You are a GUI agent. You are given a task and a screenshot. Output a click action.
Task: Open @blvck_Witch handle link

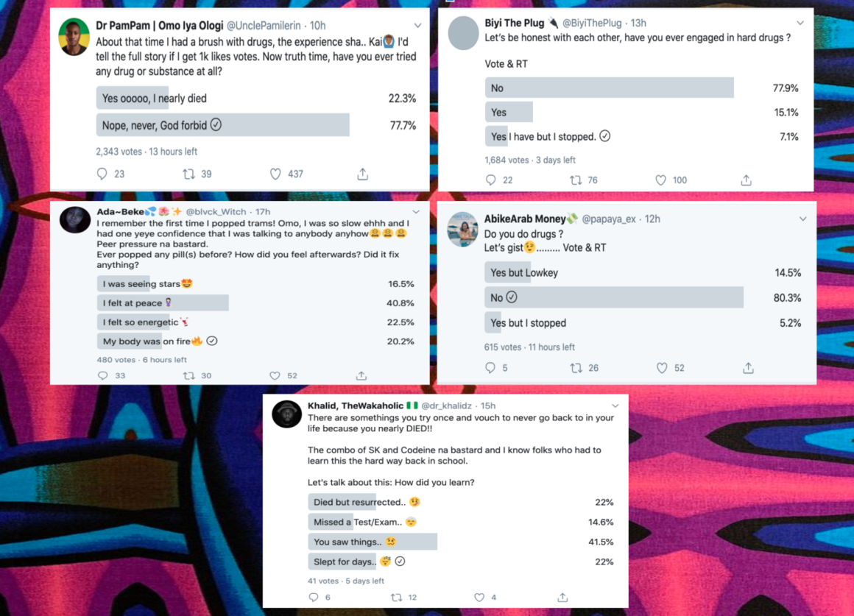pos(216,212)
